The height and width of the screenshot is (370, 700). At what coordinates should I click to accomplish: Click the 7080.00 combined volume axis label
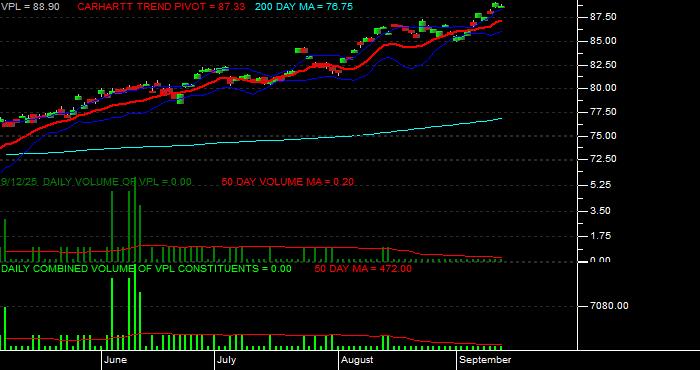click(609, 306)
